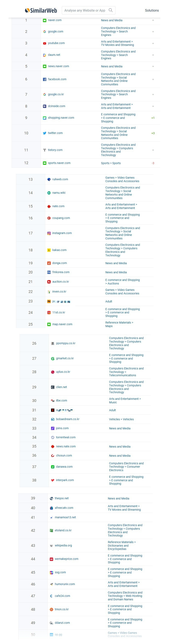Open the cafe24.com link
Viewport: 174px width, 644px height.
coord(62,596)
